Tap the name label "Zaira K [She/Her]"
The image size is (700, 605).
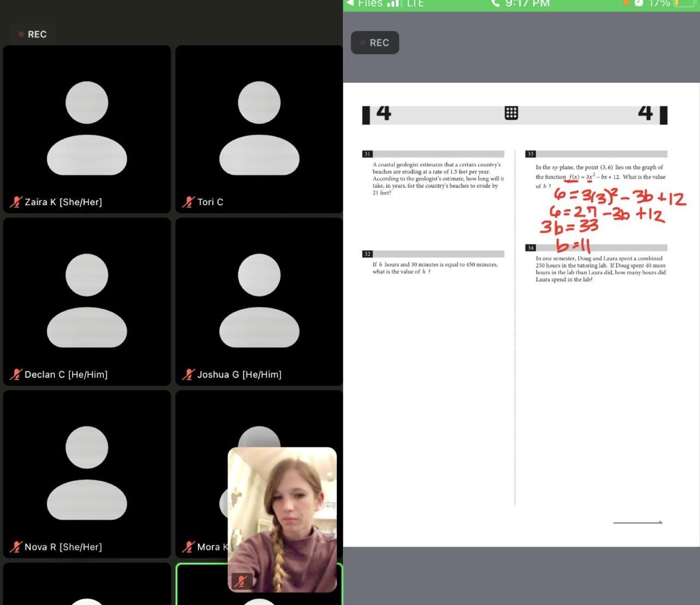(63, 202)
